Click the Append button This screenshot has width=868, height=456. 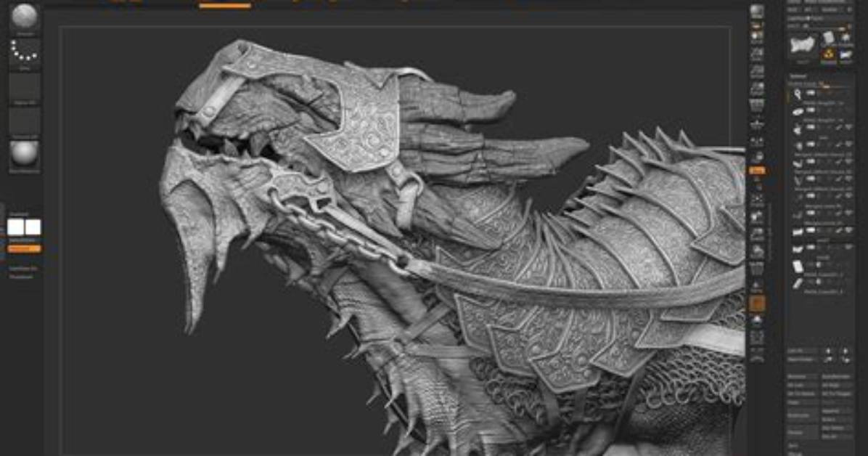point(837,411)
